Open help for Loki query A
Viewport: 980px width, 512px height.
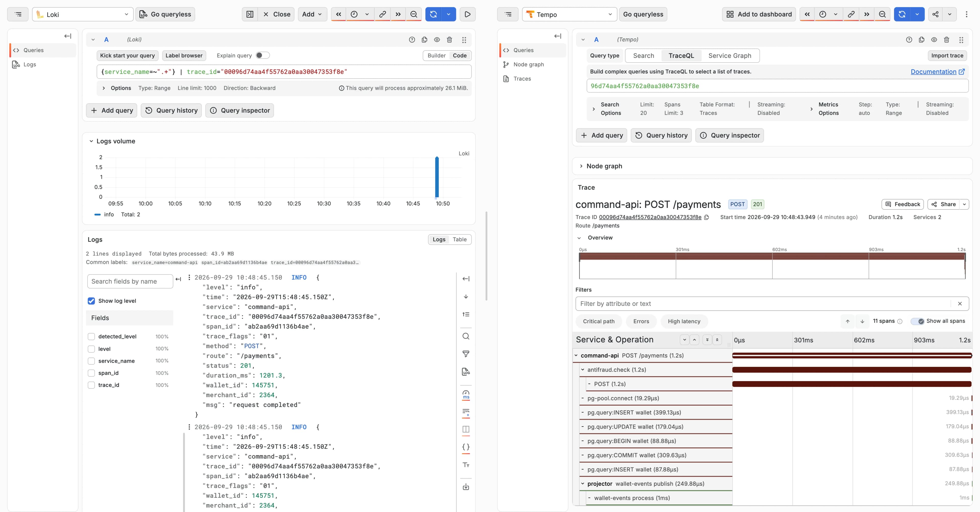(x=412, y=40)
